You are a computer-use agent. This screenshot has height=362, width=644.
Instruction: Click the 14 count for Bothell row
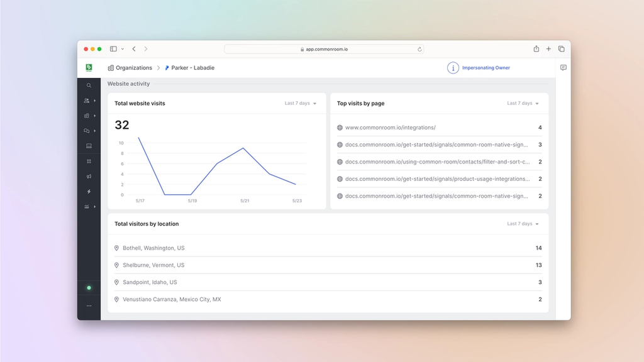coord(538,248)
